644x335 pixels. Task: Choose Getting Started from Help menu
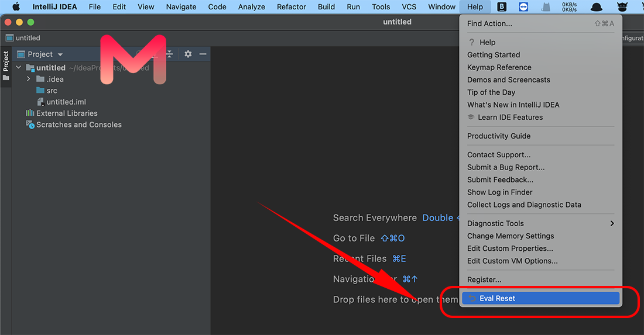[x=540, y=54]
